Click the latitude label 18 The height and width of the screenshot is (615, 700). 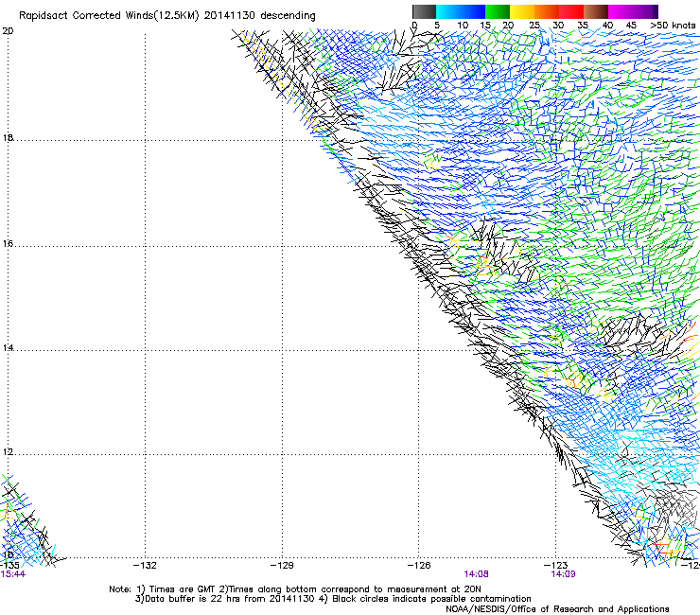pyautogui.click(x=8, y=137)
